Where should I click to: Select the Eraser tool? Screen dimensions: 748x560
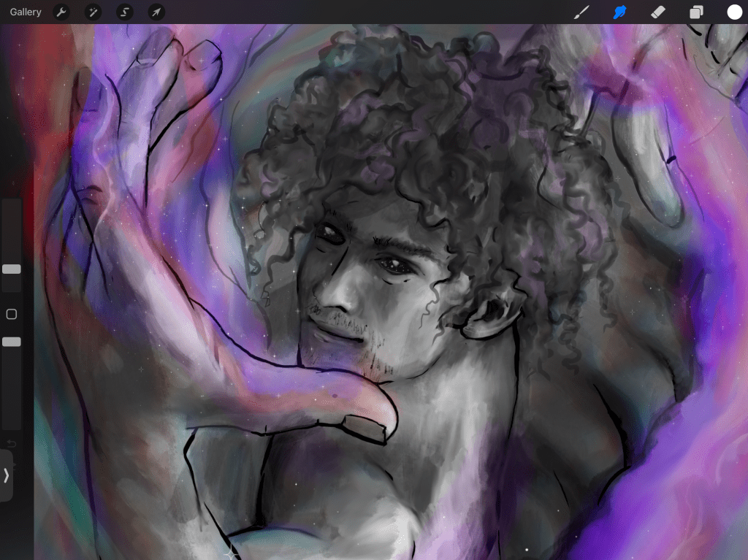tap(658, 12)
